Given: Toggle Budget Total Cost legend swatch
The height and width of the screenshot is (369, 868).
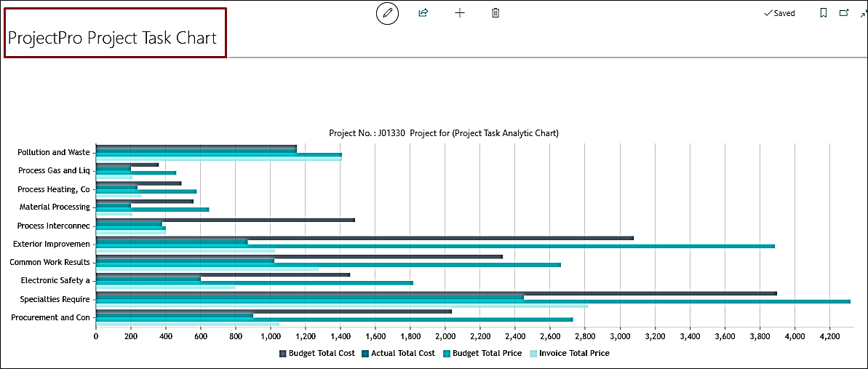Looking at the screenshot, I should [x=283, y=353].
